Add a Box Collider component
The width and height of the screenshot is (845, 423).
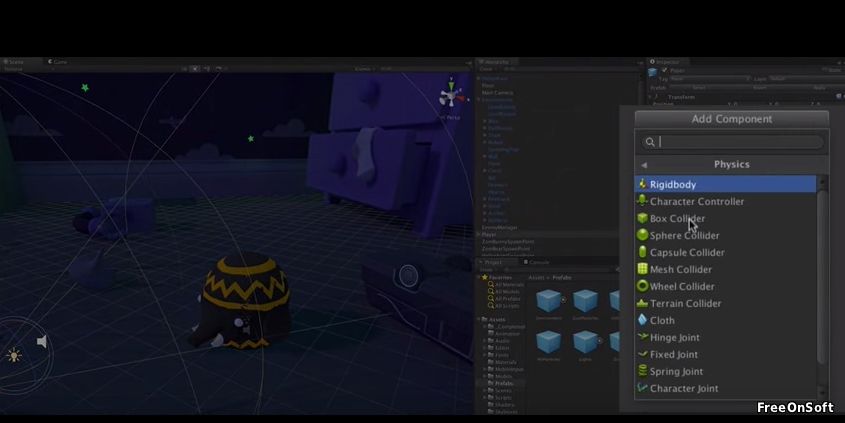[x=725, y=218]
